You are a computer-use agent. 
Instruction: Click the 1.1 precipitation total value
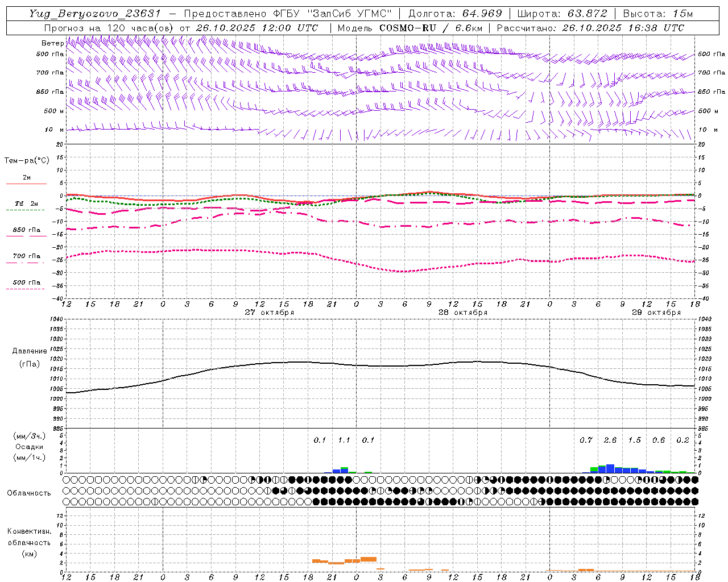[344, 440]
